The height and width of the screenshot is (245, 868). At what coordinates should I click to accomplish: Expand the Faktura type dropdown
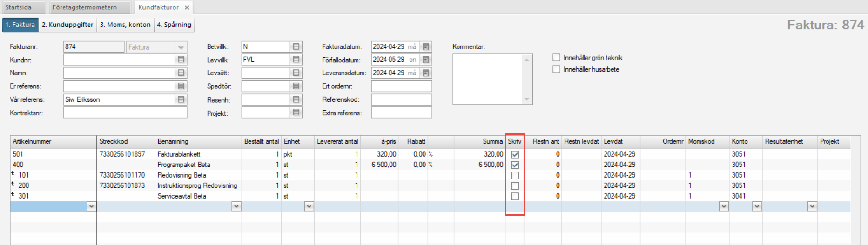click(x=181, y=47)
